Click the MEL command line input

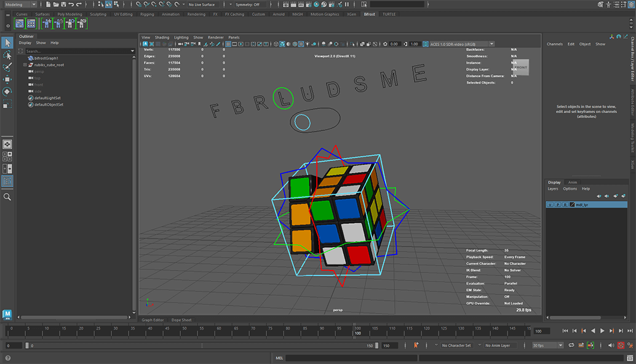(351, 358)
